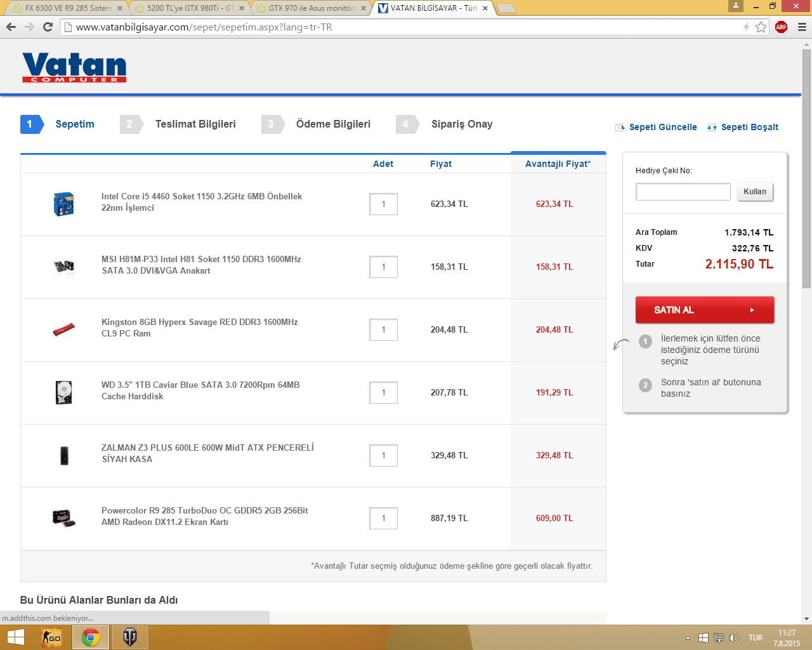Click the Tutar total 2.115,90 TL

[x=739, y=264]
